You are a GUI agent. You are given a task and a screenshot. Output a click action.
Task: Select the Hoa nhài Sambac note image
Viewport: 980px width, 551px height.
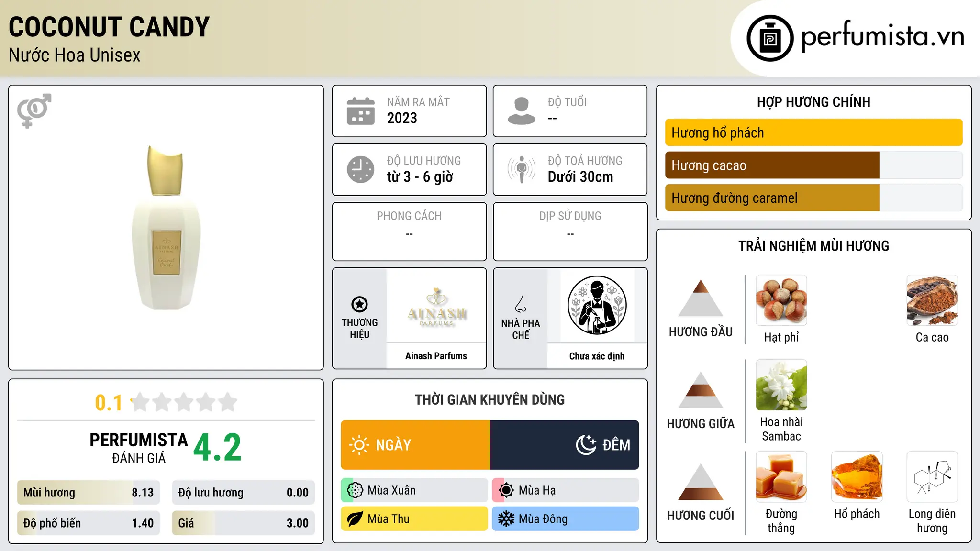781,385
